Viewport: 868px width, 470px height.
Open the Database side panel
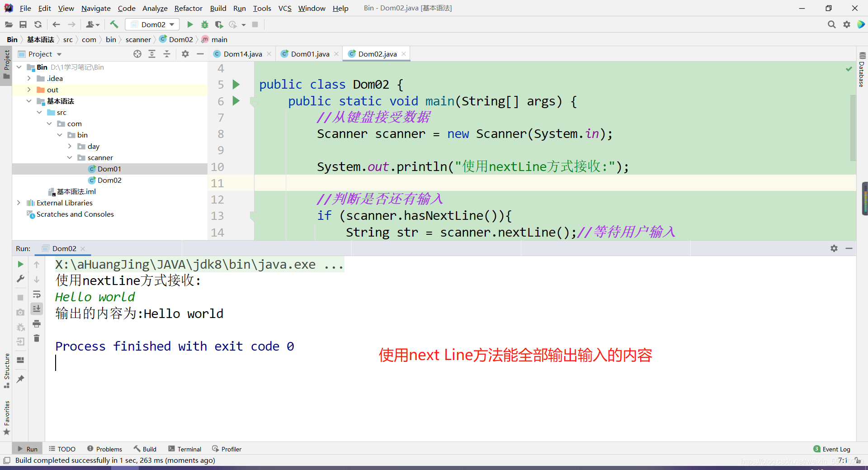862,70
